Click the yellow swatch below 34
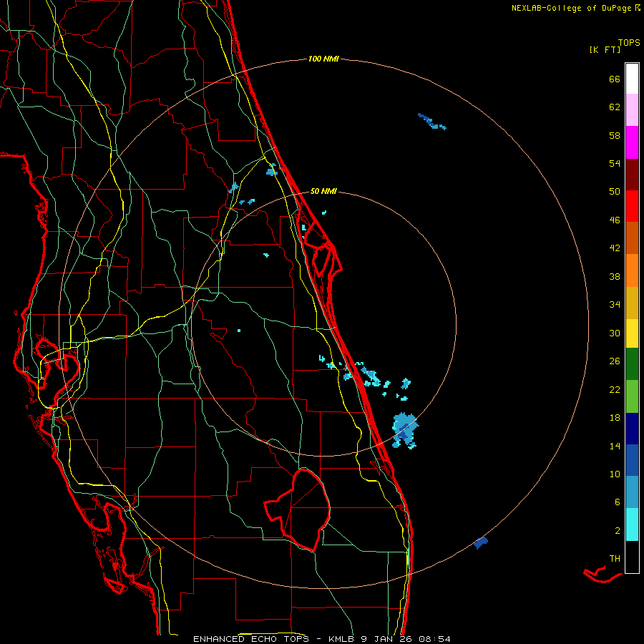The height and width of the screenshot is (644, 644). click(632, 333)
